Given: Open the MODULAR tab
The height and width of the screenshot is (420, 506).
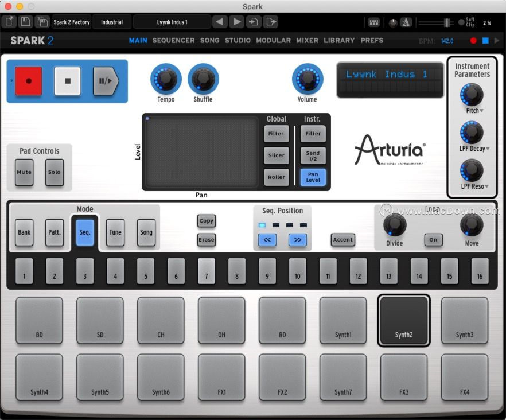Looking at the screenshot, I should (x=273, y=41).
